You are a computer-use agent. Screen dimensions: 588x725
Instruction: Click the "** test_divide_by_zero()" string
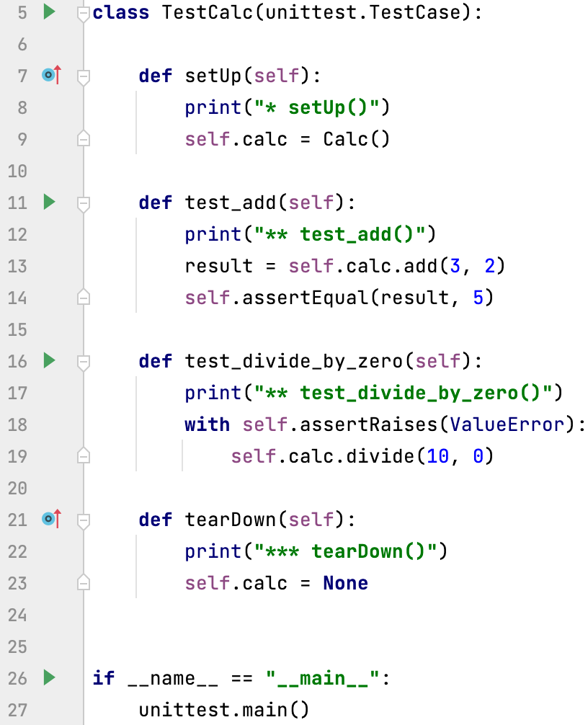pyautogui.click(x=403, y=393)
